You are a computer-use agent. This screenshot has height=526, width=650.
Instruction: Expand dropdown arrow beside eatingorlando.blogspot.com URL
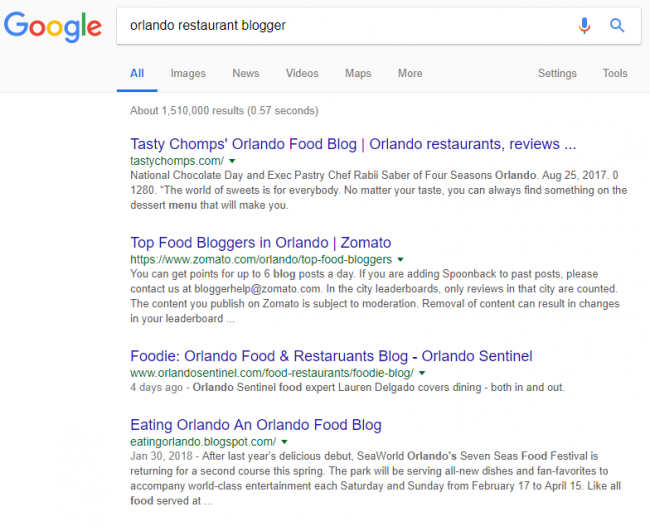(x=284, y=442)
